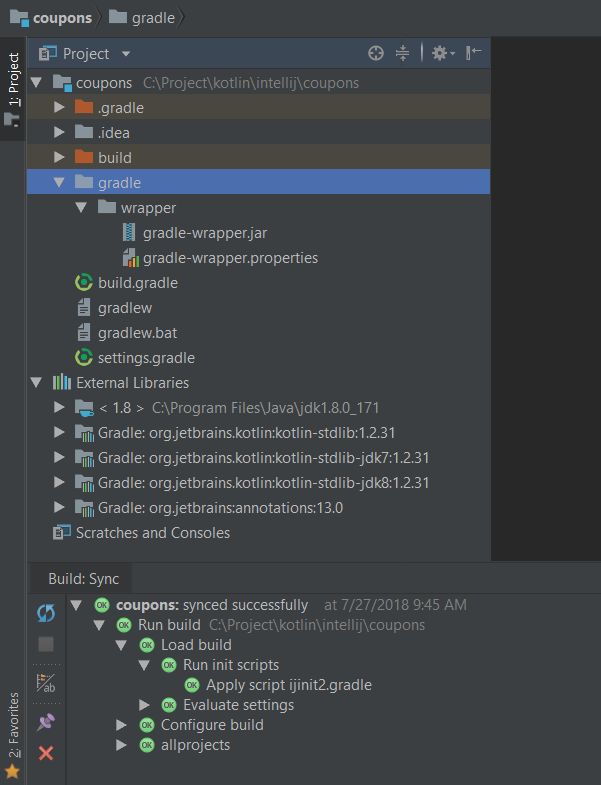Click the External Libraries bars icon
601x785 pixels.
pyautogui.click(x=62, y=382)
